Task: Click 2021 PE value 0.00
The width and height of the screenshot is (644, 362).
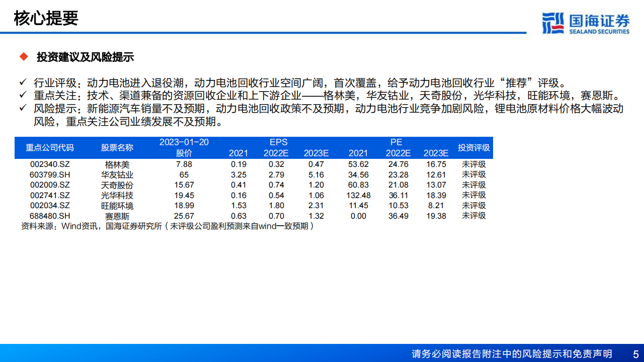Action: pos(358,216)
